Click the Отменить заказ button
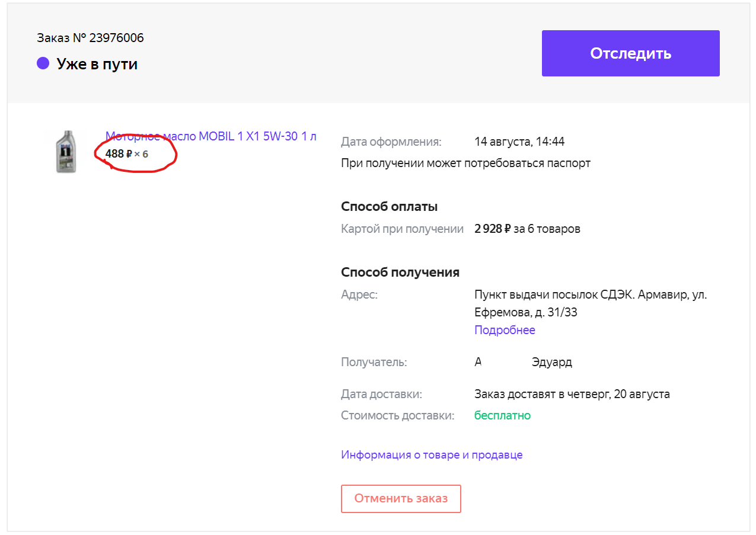 point(401,498)
